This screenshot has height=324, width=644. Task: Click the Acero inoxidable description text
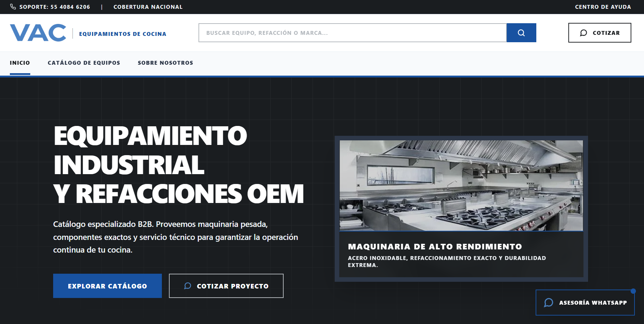coord(447,262)
